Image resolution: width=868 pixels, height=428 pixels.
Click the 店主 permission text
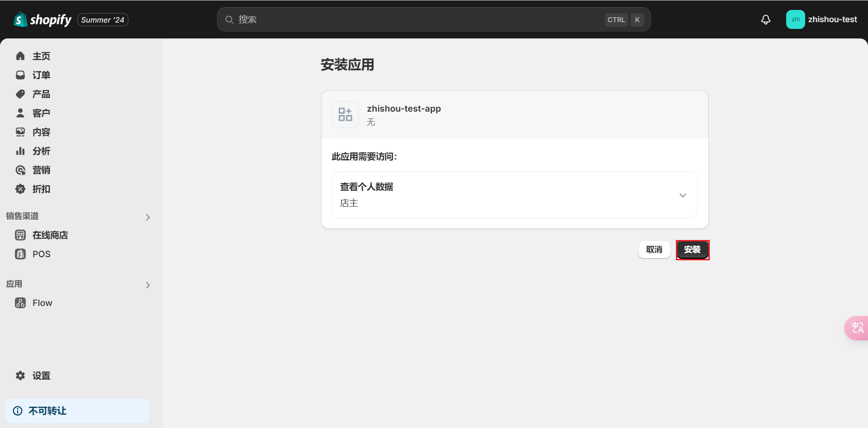pos(349,203)
